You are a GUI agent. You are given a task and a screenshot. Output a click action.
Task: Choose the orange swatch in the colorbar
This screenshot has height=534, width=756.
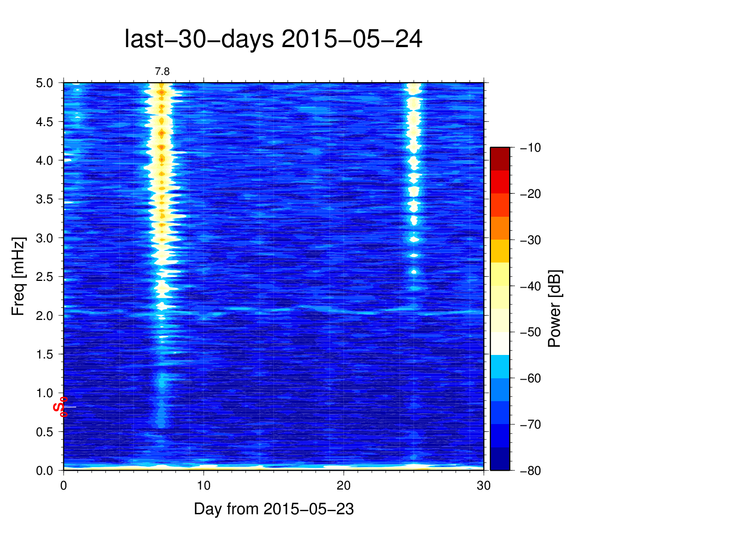click(500, 228)
